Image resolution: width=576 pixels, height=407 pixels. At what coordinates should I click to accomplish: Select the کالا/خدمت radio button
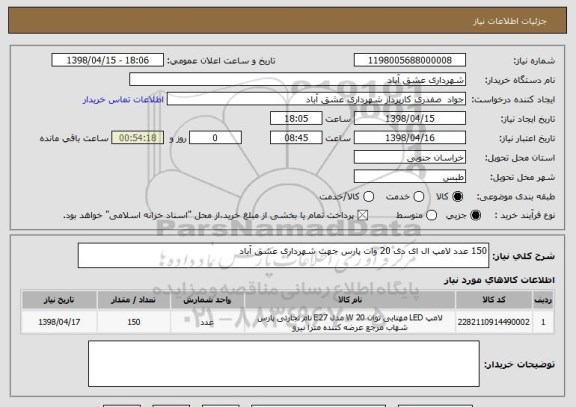[368, 197]
